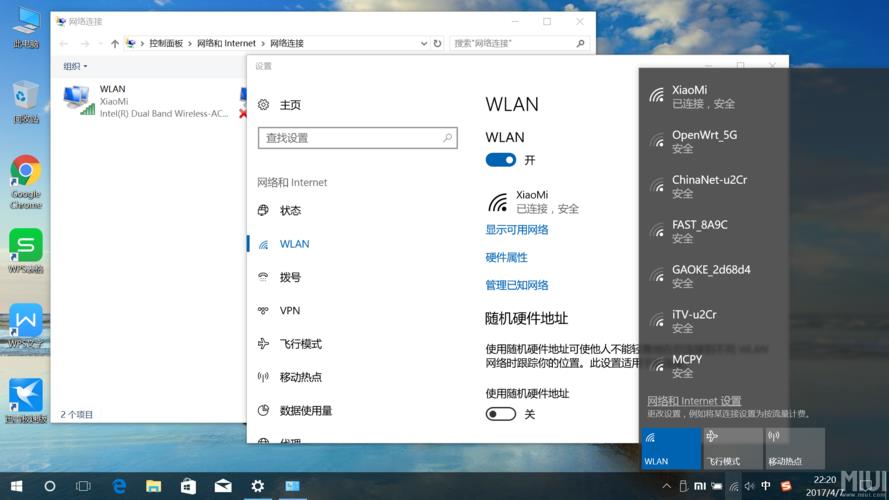Open the blue WPS Writer desktop shortcut
The width and height of the screenshot is (889, 500).
26,325
